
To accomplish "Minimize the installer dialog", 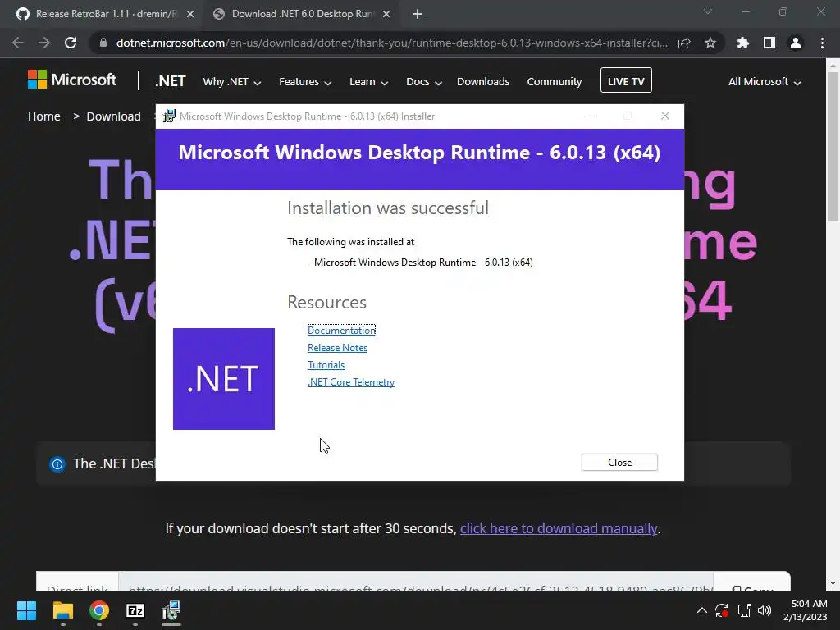I will (591, 116).
